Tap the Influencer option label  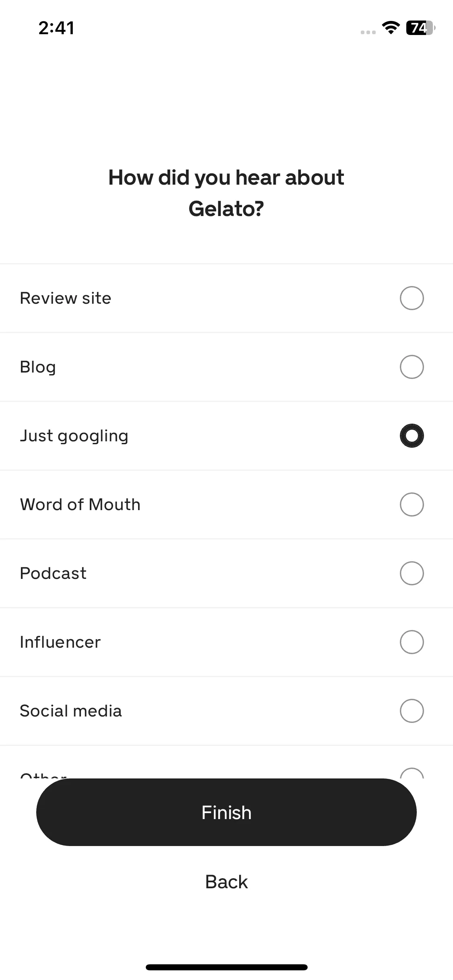(x=60, y=642)
